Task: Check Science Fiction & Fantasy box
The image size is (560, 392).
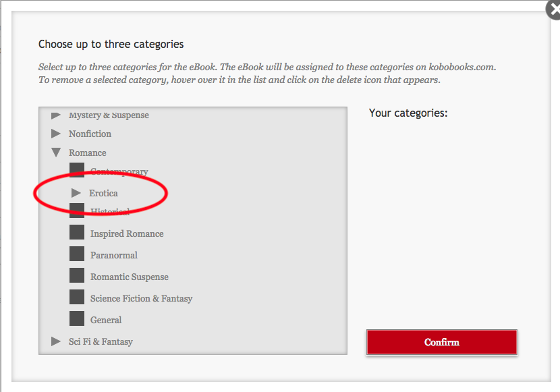Action: 77,298
